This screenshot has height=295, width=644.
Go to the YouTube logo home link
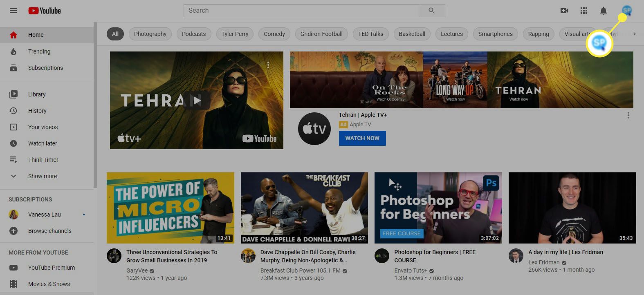(x=45, y=11)
